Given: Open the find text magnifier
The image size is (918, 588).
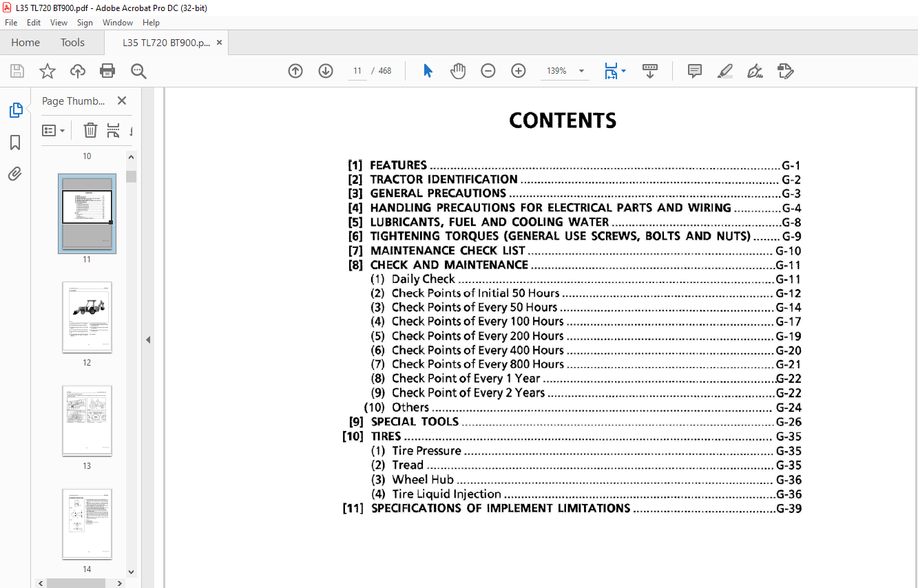Looking at the screenshot, I should 138,71.
